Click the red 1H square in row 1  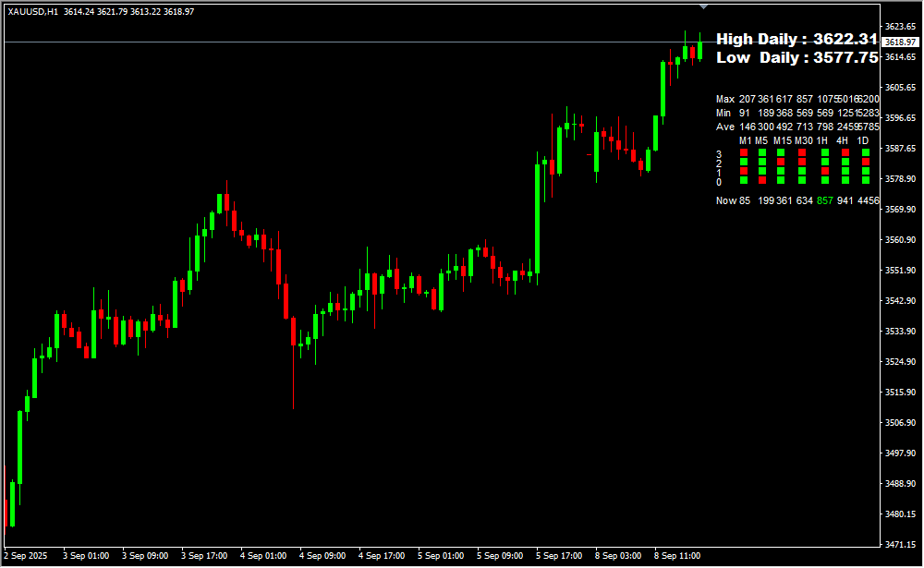point(824,172)
